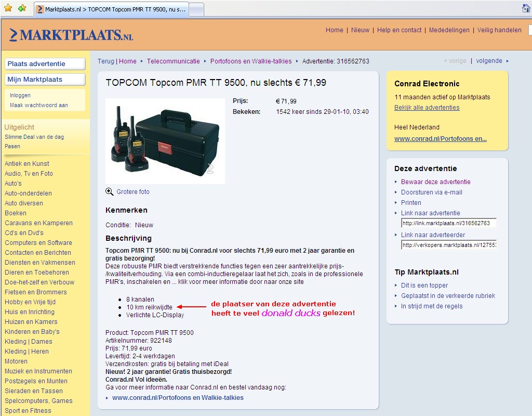Open category Dieren en Toebehoren
This screenshot has width=532, height=416.
tap(37, 272)
